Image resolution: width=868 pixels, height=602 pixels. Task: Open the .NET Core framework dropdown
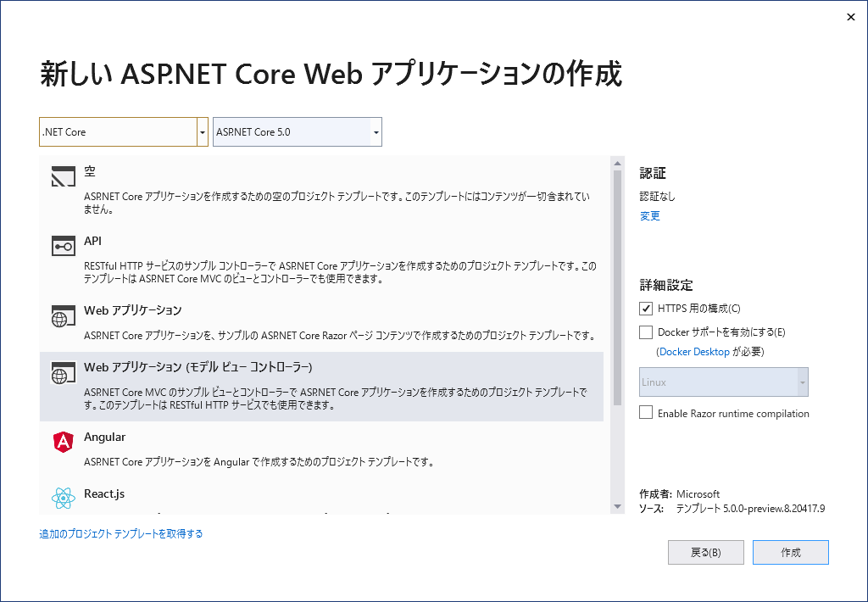pyautogui.click(x=201, y=131)
